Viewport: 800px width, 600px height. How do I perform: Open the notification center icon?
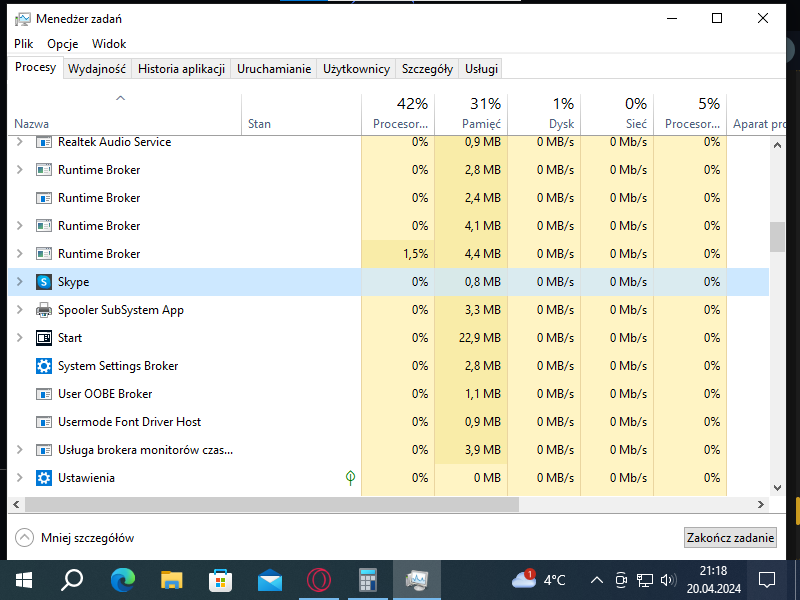767,580
